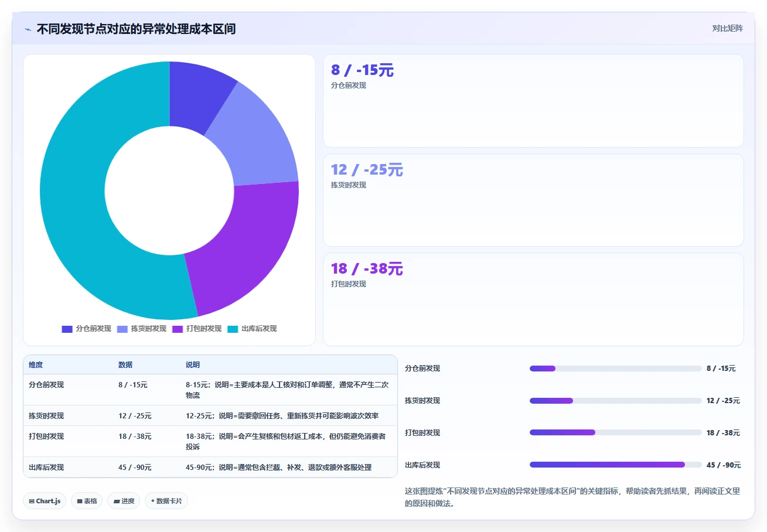Image resolution: width=767 pixels, height=532 pixels.
Task: Click the 拣货时发现 progress bar
Action: click(615, 401)
